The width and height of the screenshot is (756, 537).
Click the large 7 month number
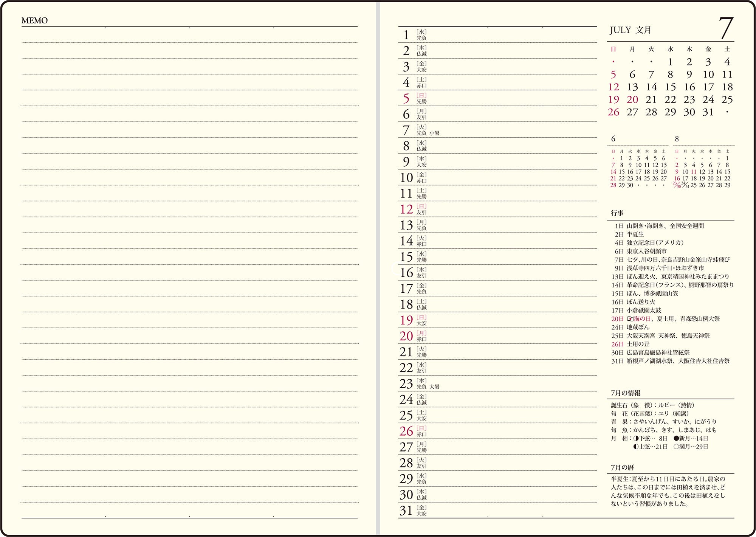pyautogui.click(x=726, y=28)
